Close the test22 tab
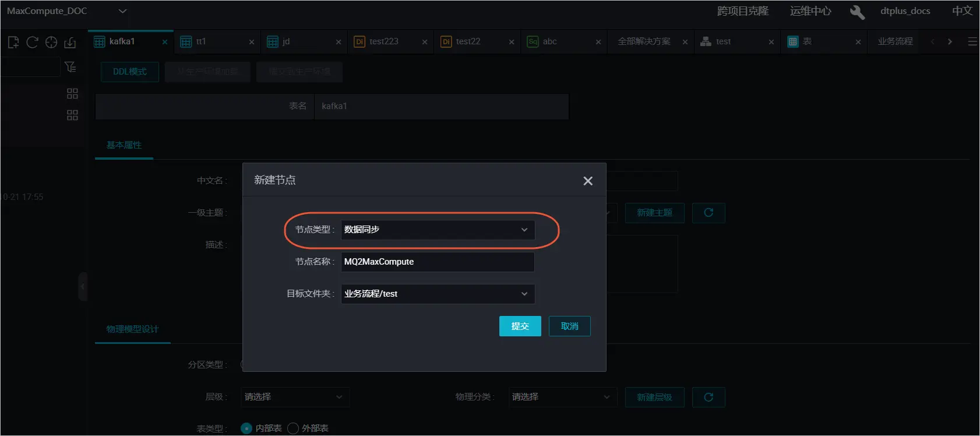 click(512, 42)
